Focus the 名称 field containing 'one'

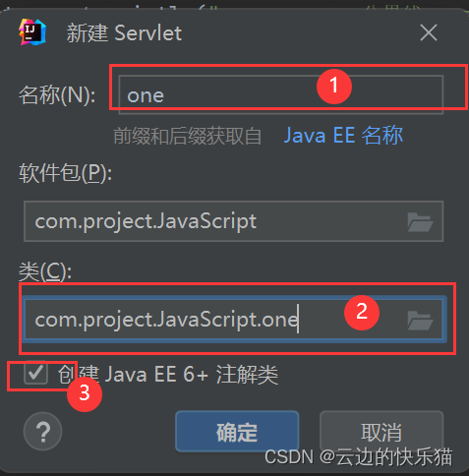(281, 94)
